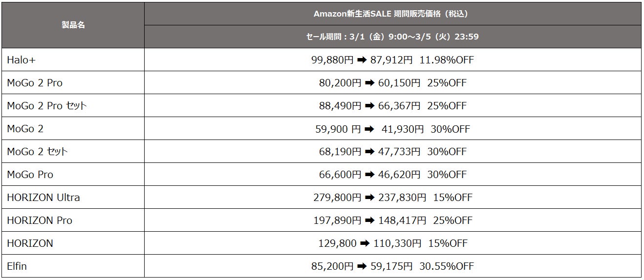Select the Halo+ product name cell
The height and width of the screenshot is (280, 644).
pos(21,60)
